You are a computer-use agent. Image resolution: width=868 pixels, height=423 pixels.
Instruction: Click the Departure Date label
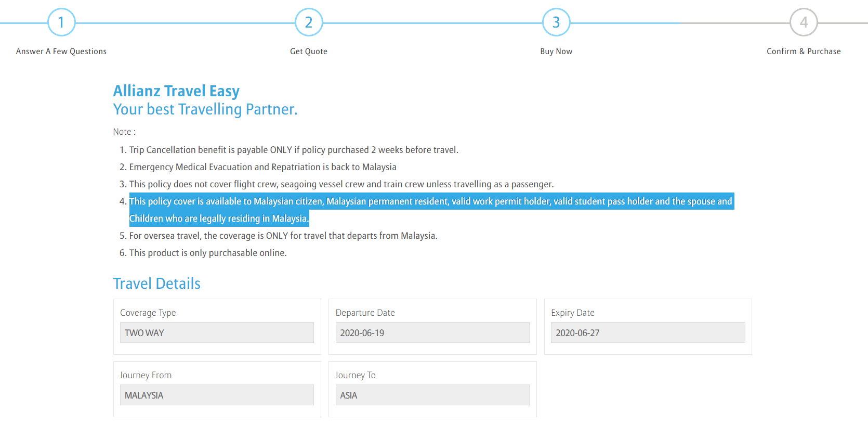[365, 313]
